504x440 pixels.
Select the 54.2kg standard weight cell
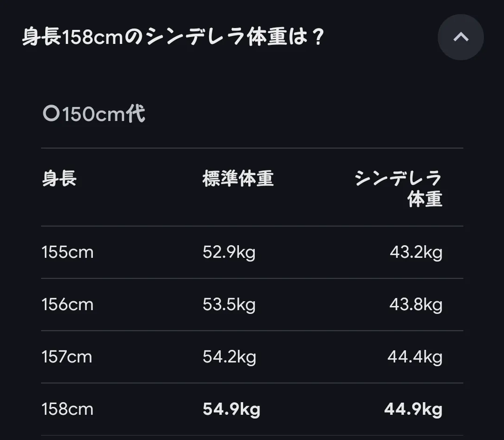(x=229, y=357)
